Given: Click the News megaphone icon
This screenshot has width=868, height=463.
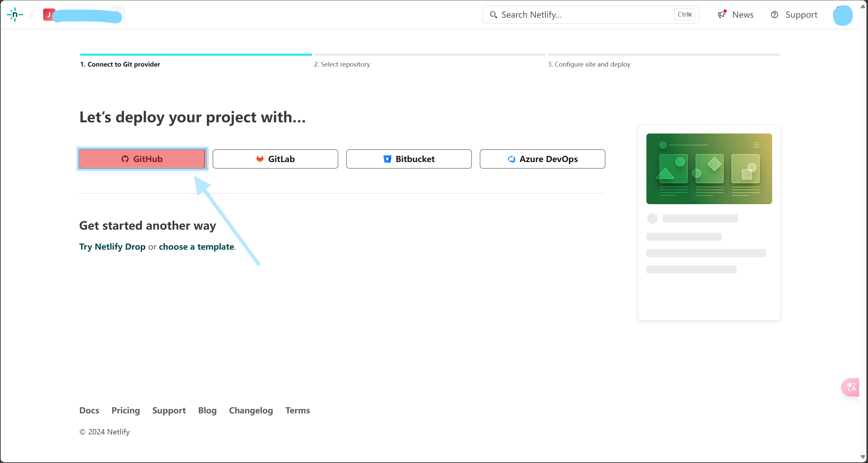Looking at the screenshot, I should click(722, 15).
